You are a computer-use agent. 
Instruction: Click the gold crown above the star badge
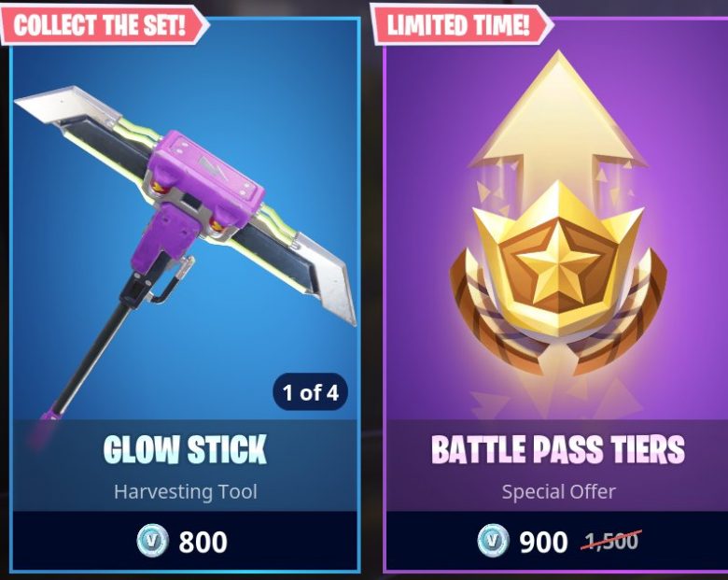click(x=558, y=209)
